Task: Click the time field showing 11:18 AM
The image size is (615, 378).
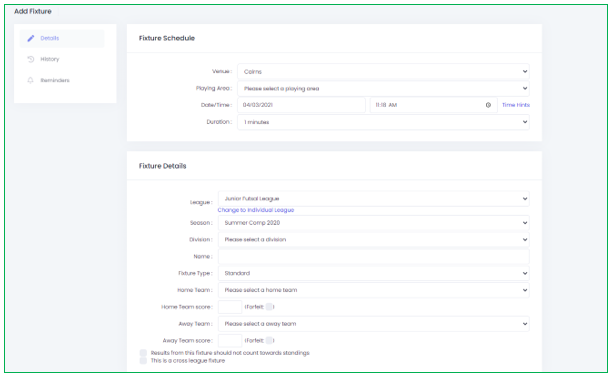Action: (x=433, y=105)
